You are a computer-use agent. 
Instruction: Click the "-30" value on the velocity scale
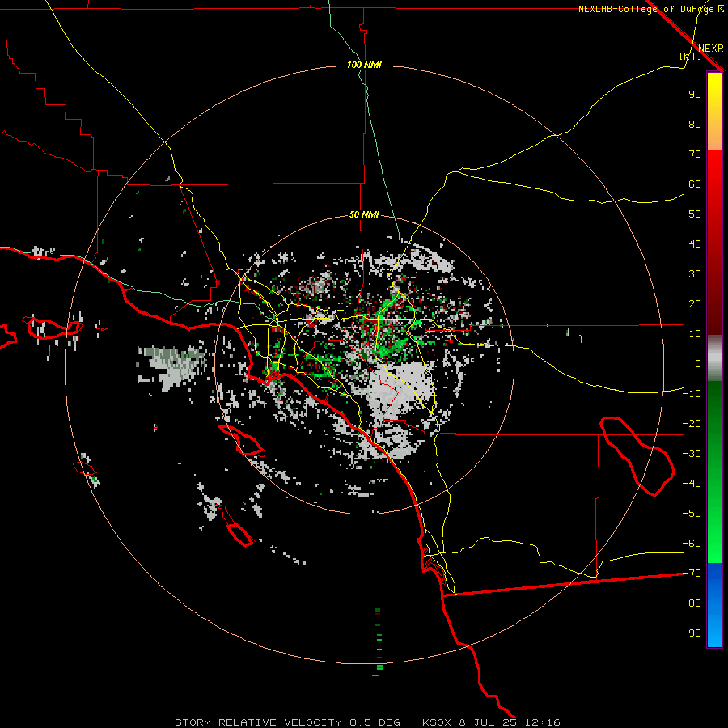[x=692, y=454]
